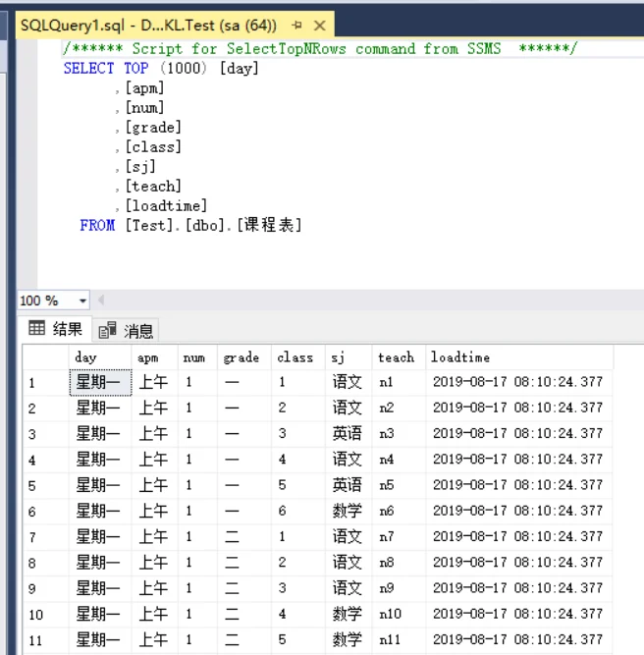Click the 数学 cell in row 10

click(349, 615)
